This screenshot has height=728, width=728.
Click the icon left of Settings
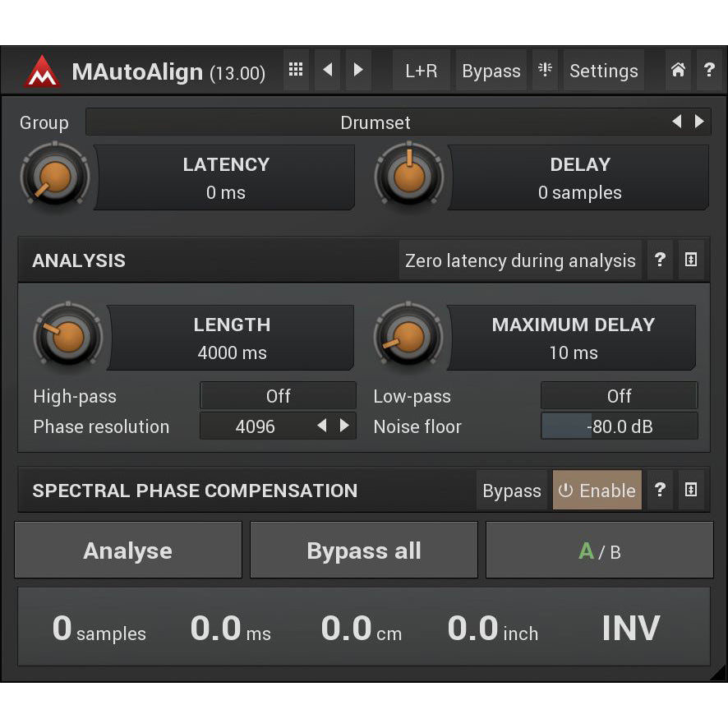click(545, 71)
